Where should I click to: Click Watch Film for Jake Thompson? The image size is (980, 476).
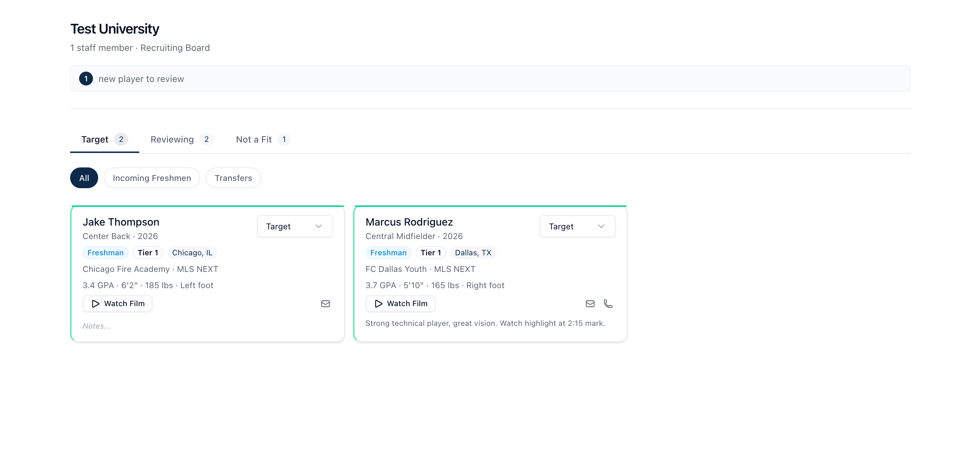coord(117,303)
